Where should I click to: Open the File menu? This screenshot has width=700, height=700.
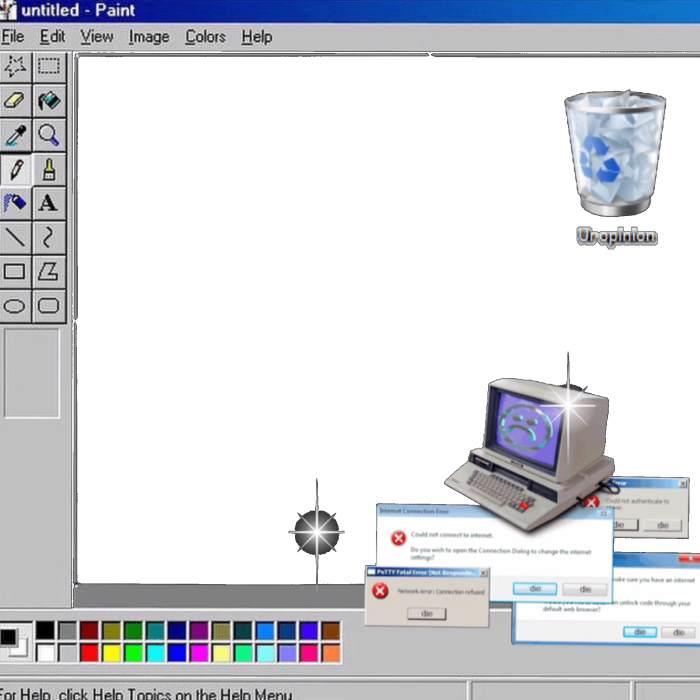[x=12, y=37]
